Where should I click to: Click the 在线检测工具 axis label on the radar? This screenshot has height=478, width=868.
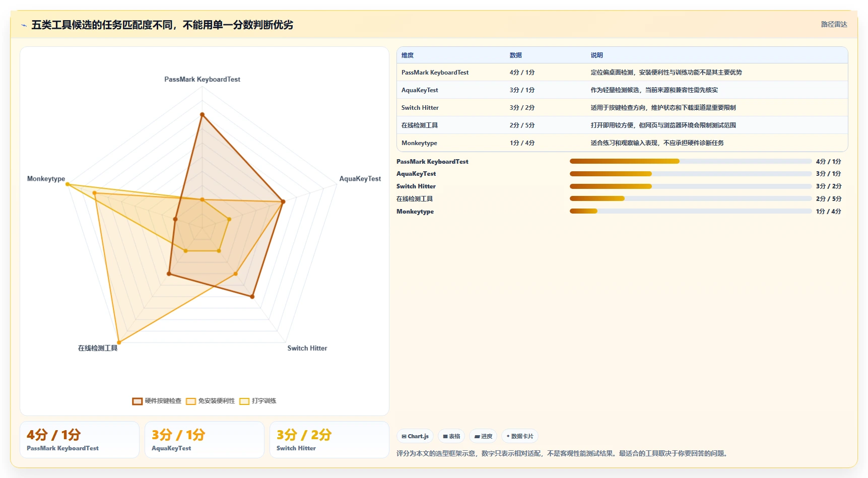point(98,348)
